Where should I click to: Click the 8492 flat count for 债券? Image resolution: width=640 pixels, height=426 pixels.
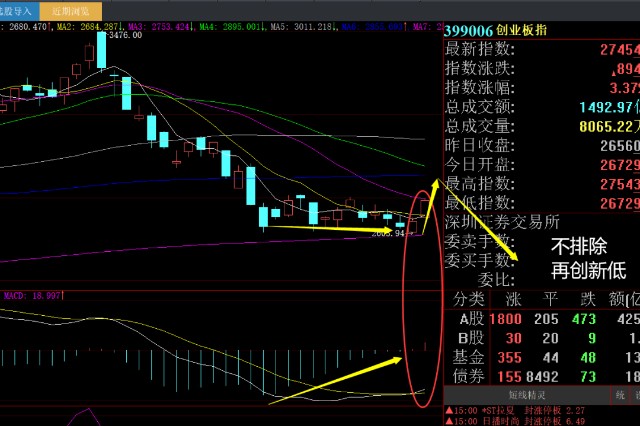click(542, 377)
